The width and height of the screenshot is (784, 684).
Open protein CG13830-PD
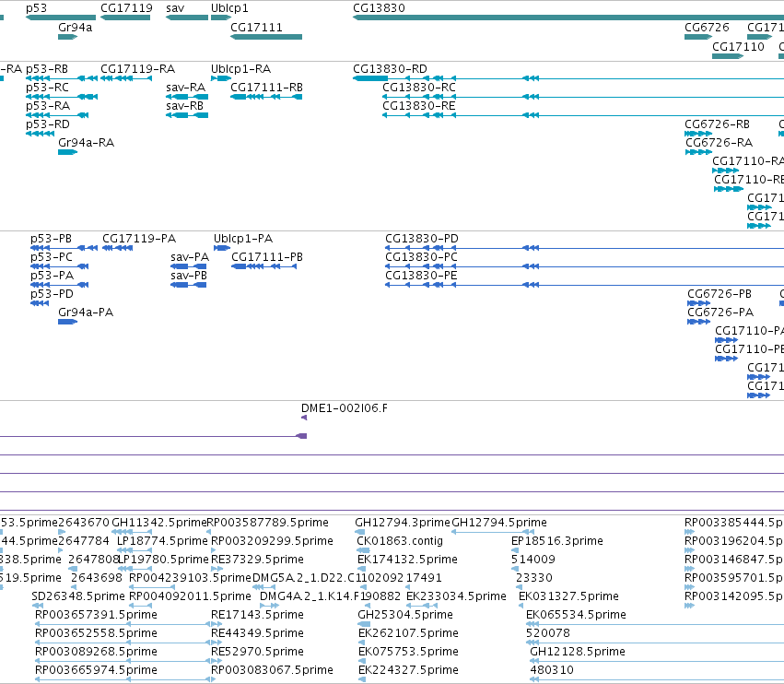[422, 238]
